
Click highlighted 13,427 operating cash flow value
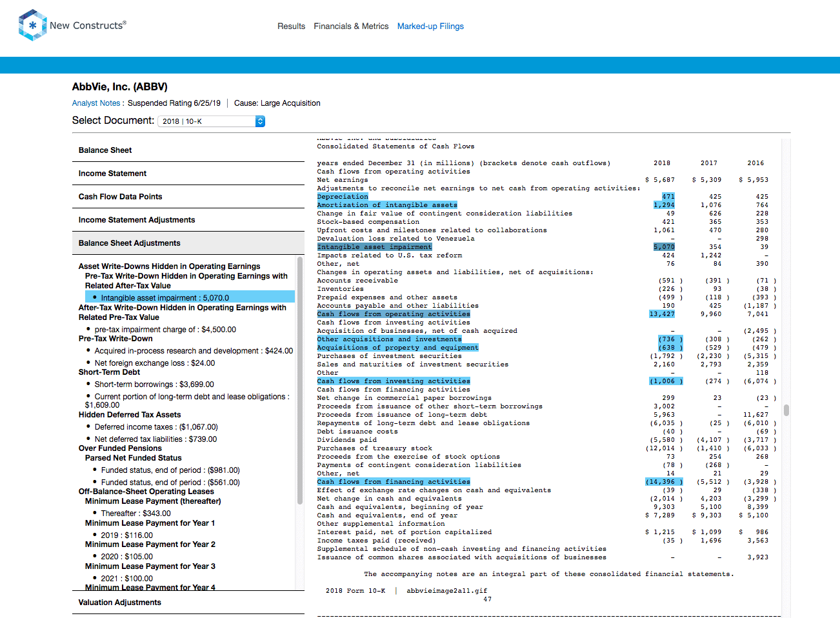tap(662, 314)
